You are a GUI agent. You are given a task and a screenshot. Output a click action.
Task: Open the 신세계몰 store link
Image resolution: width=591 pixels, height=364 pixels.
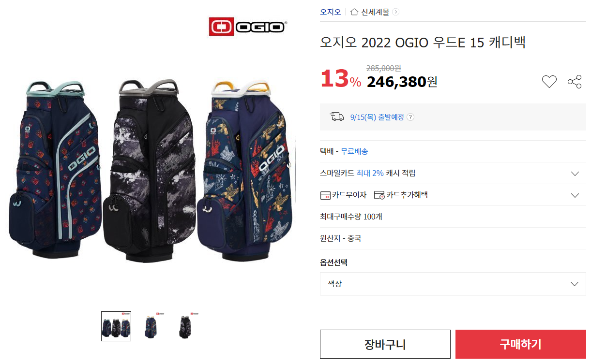coord(375,12)
